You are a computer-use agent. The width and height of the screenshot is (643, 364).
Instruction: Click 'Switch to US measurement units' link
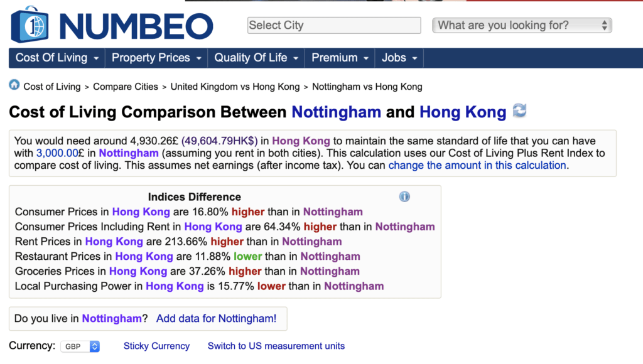point(276,346)
